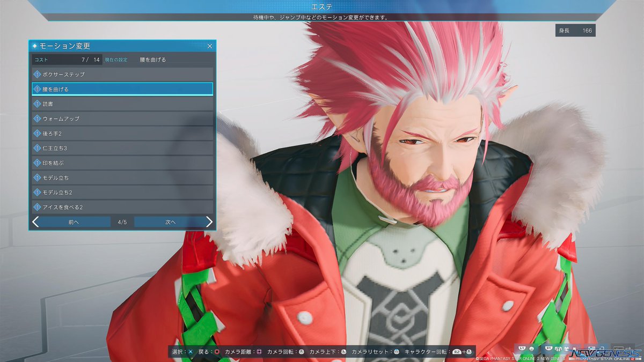The width and height of the screenshot is (644, 362).
Task: Go to previous page with 前へ
Action: coord(71,222)
